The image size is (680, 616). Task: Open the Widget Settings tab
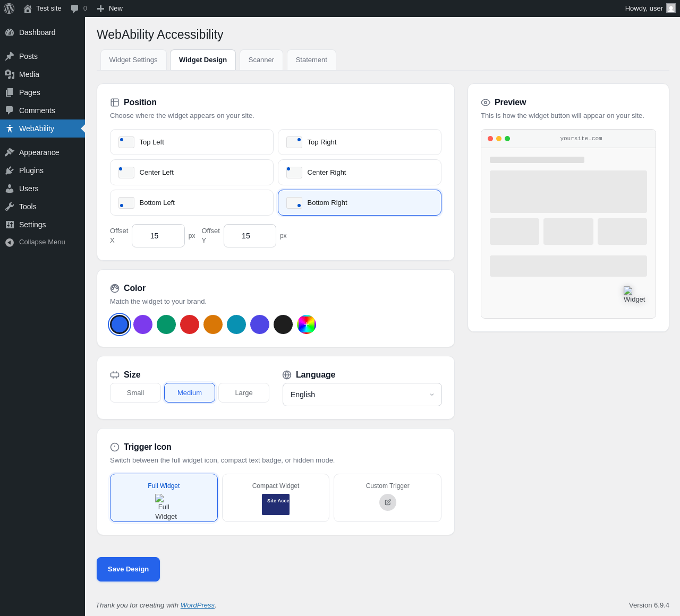[133, 60]
